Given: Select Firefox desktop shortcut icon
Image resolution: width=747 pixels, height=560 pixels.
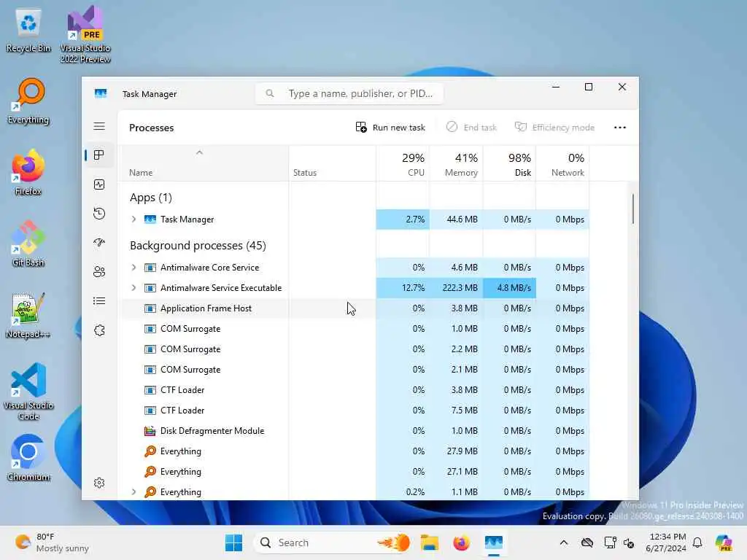Looking at the screenshot, I should coord(28,172).
